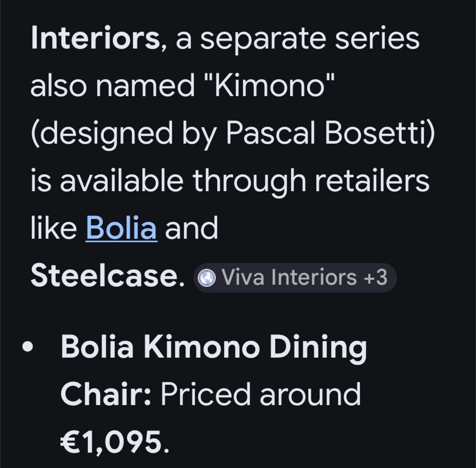Click the word like before Bolia
Viewport: 476px width, 468px height.
click(x=54, y=228)
